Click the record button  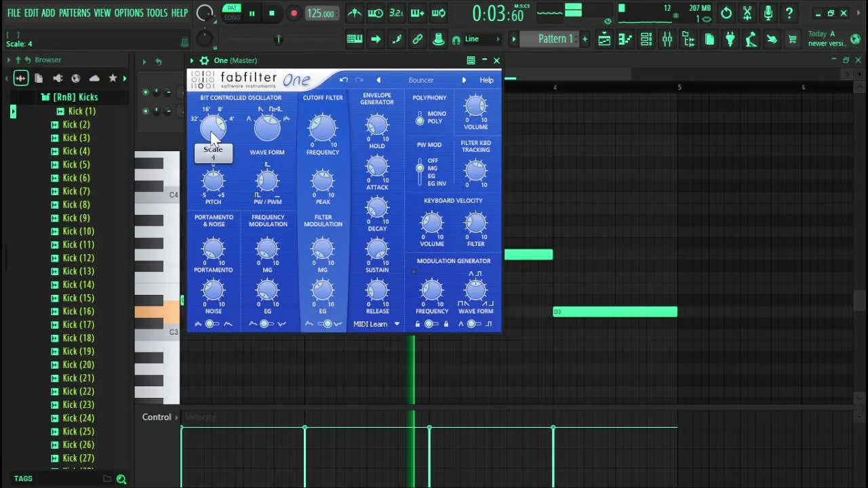(x=294, y=13)
